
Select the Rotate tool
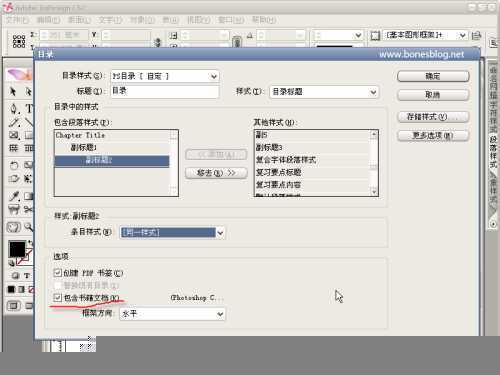[14, 165]
